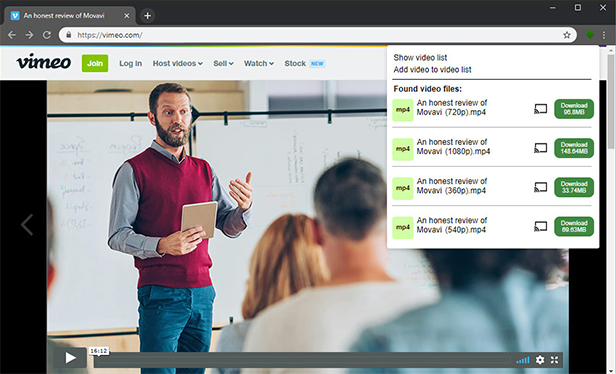Click the video progress bar

302,360
